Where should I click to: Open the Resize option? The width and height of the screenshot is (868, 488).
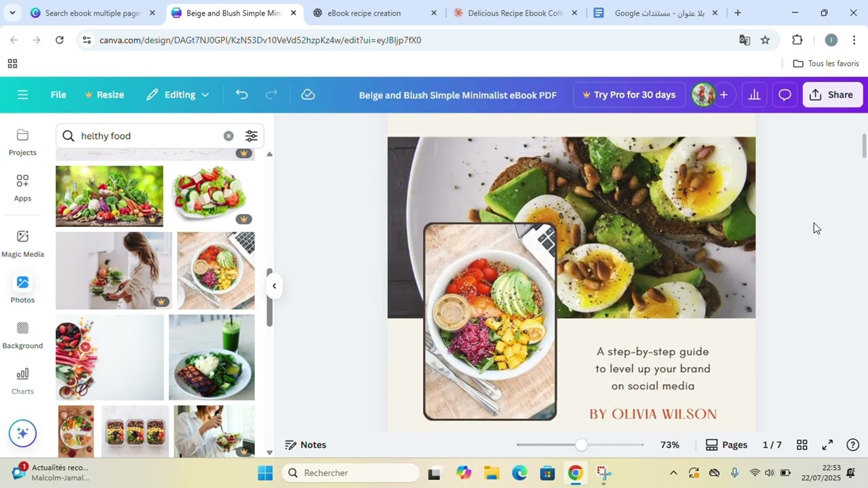(104, 95)
